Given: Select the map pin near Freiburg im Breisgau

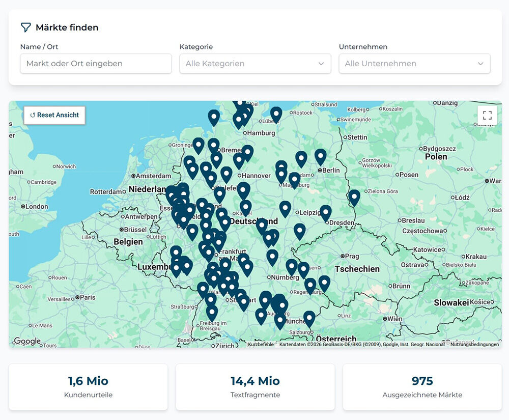Looking at the screenshot, I should [x=212, y=313].
